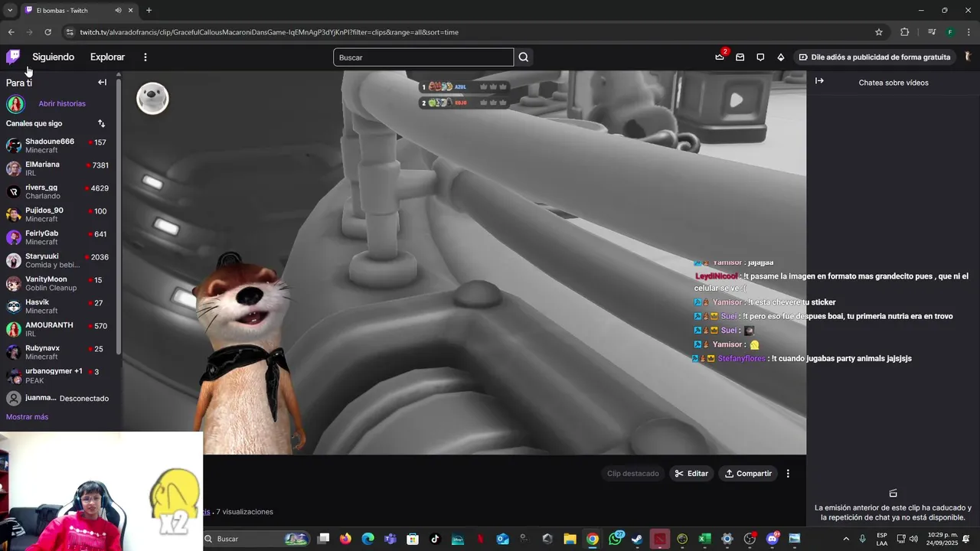The image size is (980, 551).
Task: Collapse the Para ti sidebar
Action: point(102,83)
